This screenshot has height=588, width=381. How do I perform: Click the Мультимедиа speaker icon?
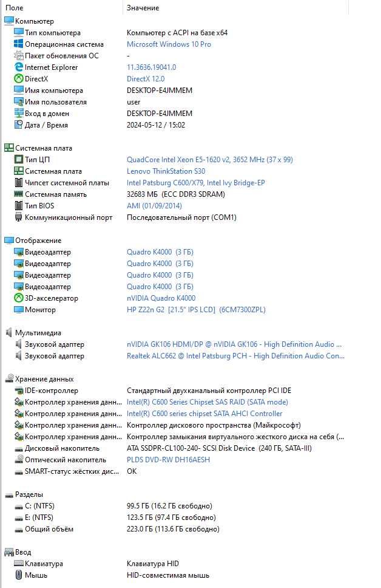(x=9, y=332)
